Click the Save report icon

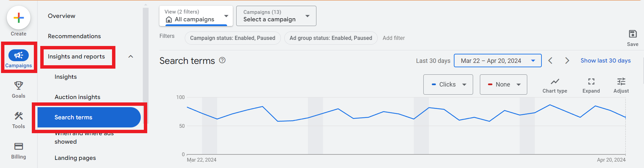pos(632,34)
